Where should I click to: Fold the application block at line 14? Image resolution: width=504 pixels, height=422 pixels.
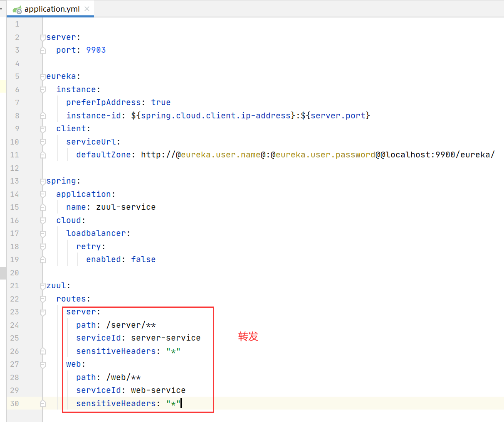pos(43,194)
